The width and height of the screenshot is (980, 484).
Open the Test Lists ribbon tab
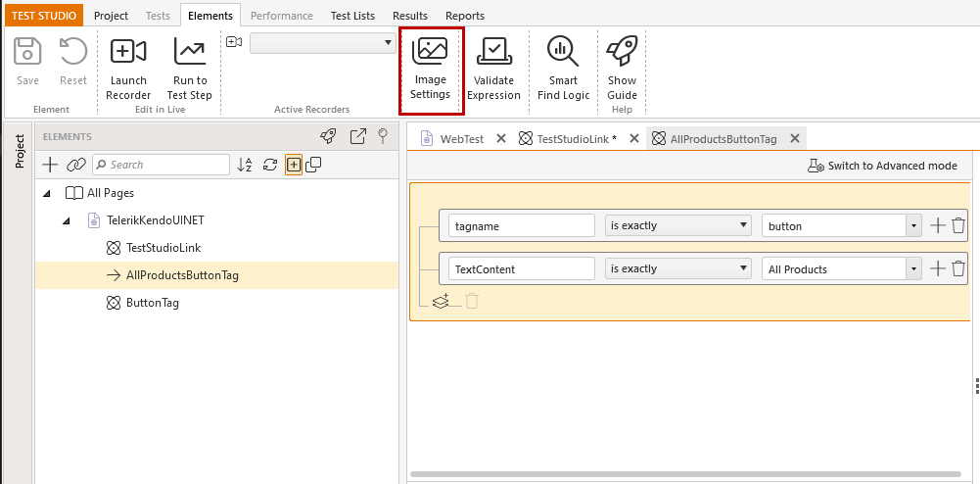pyautogui.click(x=352, y=16)
